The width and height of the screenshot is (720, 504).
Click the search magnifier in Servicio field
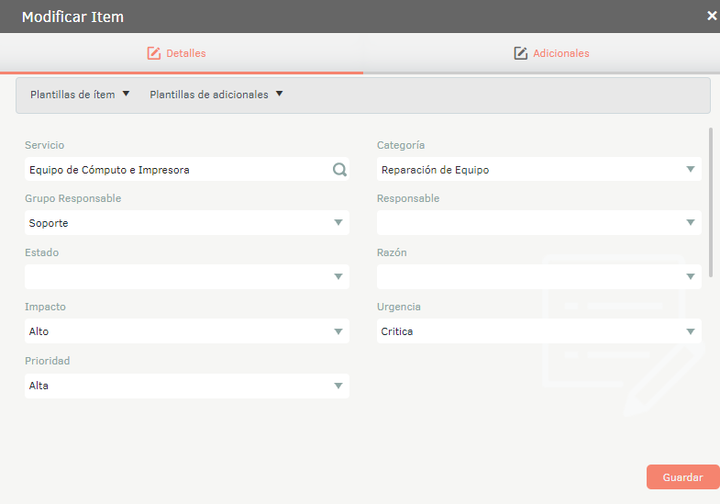click(340, 170)
